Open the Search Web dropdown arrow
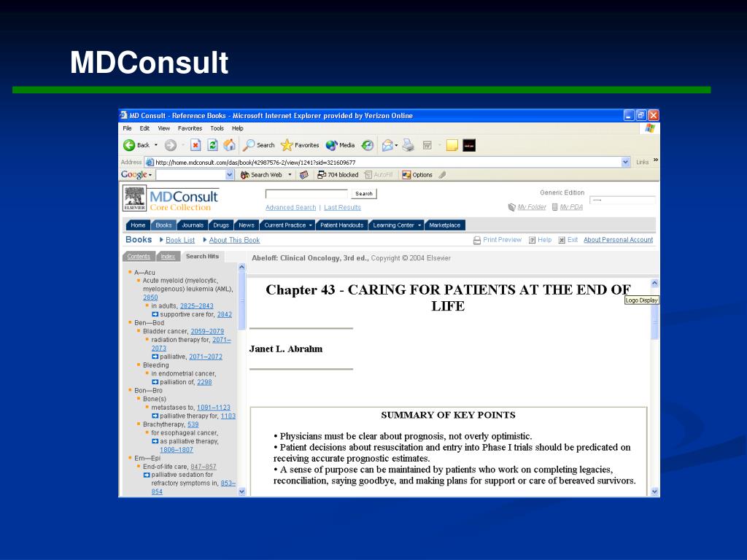This screenshot has width=747, height=560. click(x=290, y=175)
